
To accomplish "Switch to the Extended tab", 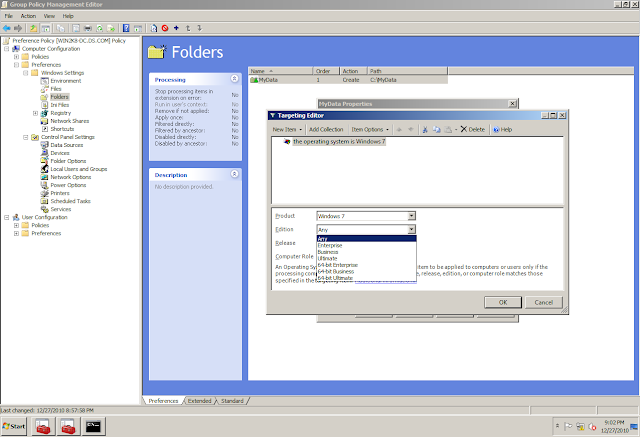I will [199, 401].
